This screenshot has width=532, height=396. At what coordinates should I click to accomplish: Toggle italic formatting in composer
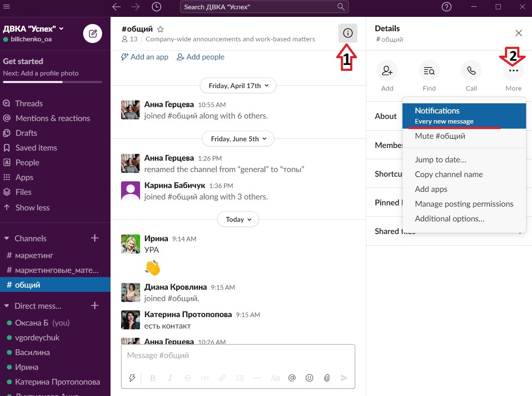click(170, 378)
